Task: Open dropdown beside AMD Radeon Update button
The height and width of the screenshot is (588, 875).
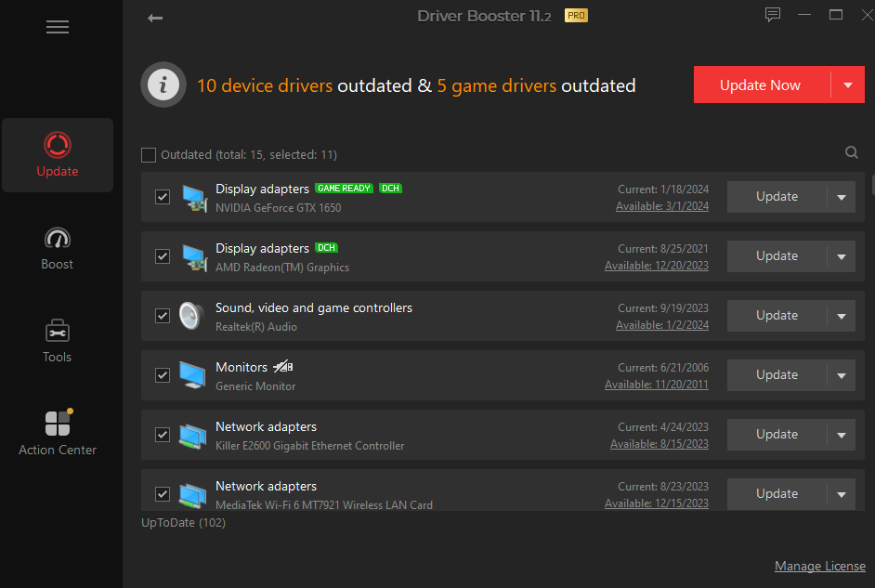Action: tap(841, 256)
